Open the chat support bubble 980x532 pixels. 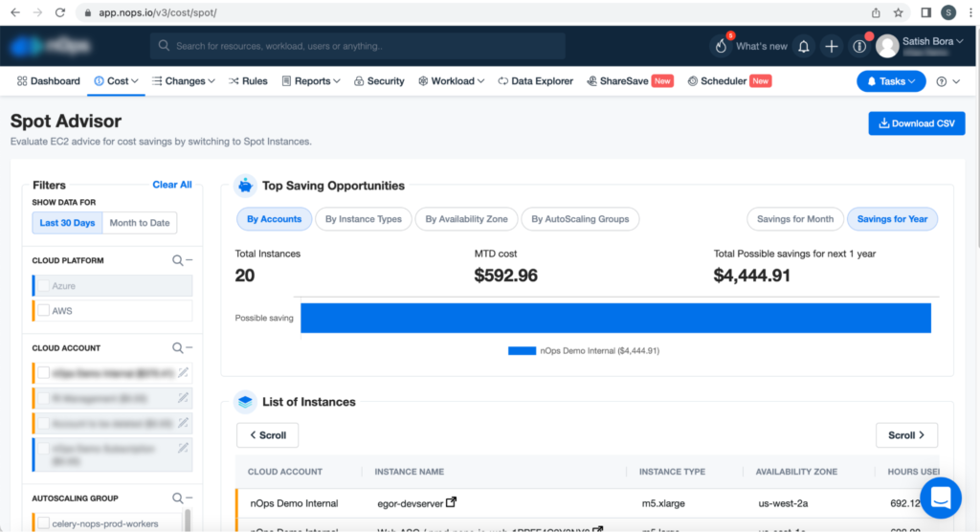(941, 499)
